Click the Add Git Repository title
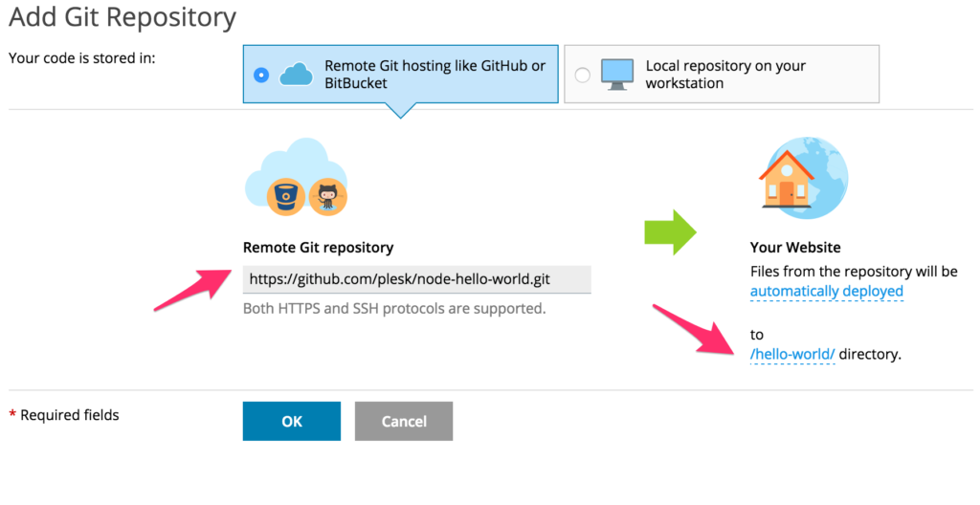980x505 pixels. click(x=122, y=18)
